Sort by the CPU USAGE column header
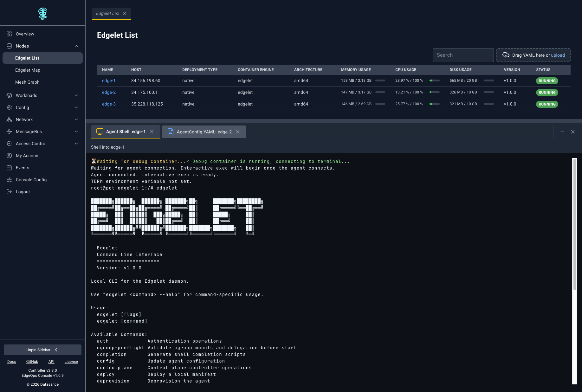This screenshot has height=392, width=582. coord(406,70)
